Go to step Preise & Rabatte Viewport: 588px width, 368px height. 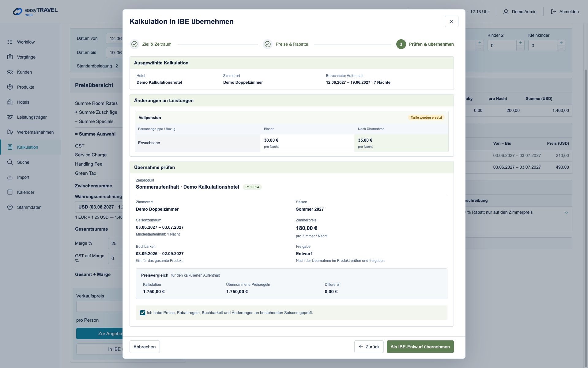[286, 44]
